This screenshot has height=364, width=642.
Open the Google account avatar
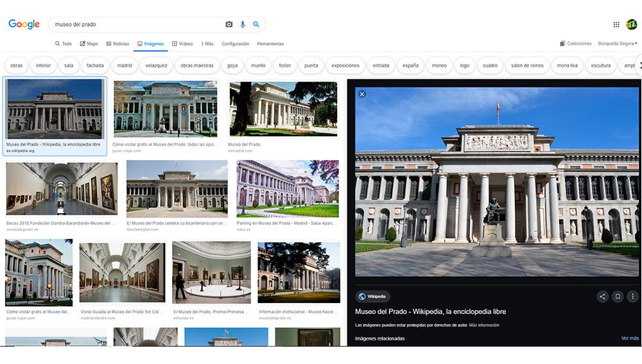tap(632, 24)
